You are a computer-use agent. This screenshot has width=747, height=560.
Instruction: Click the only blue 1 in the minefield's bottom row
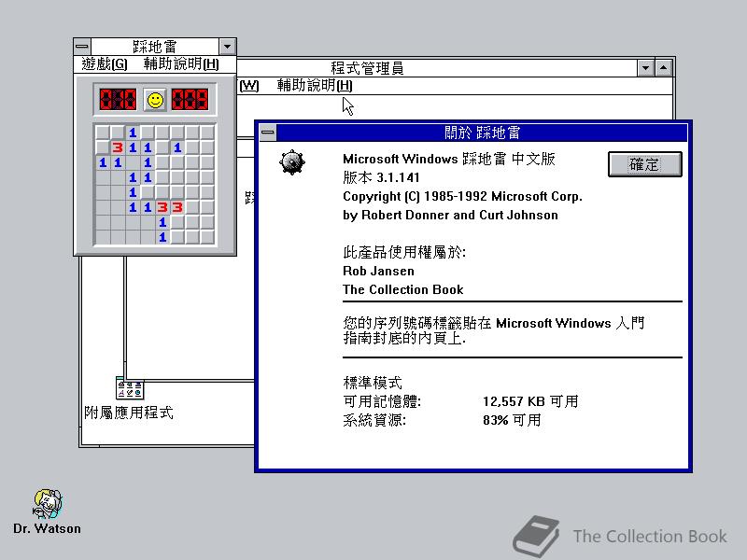pyautogui.click(x=162, y=237)
